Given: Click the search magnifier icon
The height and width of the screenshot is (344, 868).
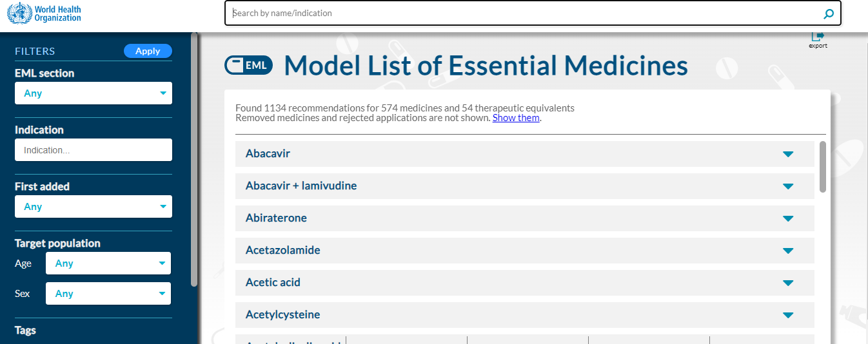Looking at the screenshot, I should 829,14.
